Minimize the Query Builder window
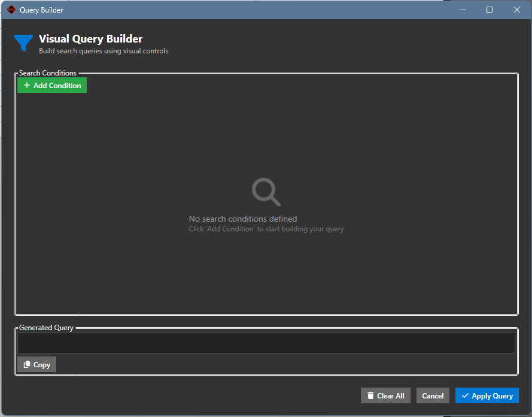The image size is (532, 417). coord(463,10)
